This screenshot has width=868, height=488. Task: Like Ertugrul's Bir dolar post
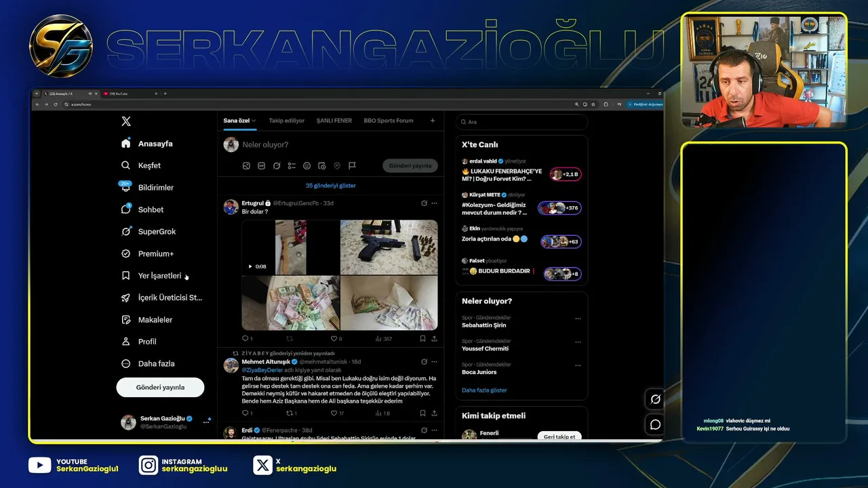[336, 338]
